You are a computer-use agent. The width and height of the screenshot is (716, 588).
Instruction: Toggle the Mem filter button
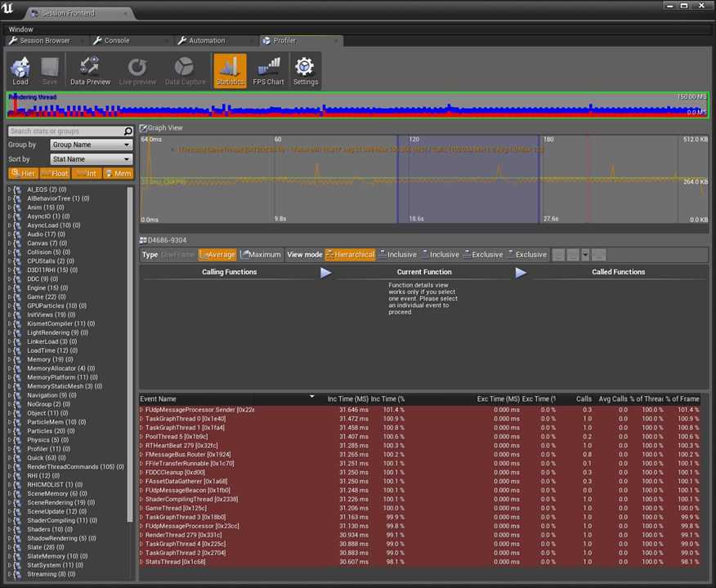(x=119, y=173)
